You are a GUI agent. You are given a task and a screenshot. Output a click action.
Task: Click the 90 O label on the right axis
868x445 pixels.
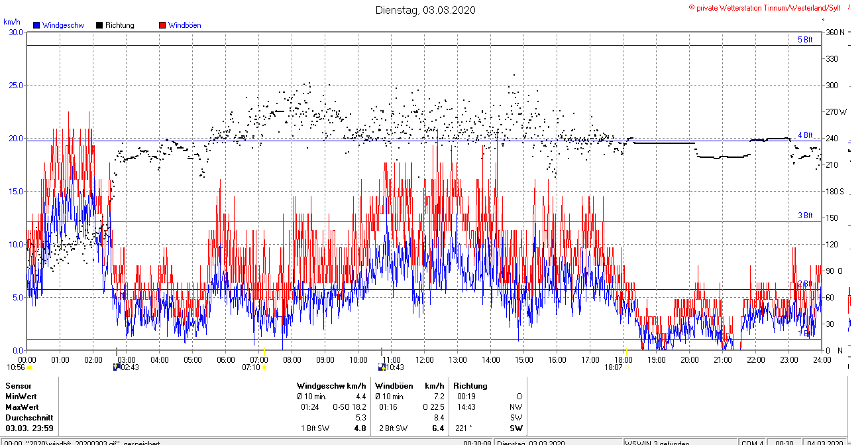click(835, 271)
